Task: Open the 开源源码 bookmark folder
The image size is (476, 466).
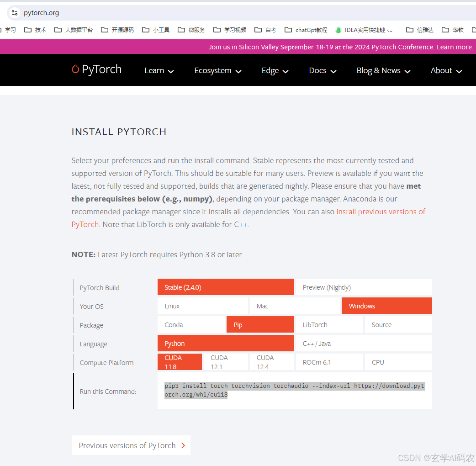Action: tap(117, 30)
